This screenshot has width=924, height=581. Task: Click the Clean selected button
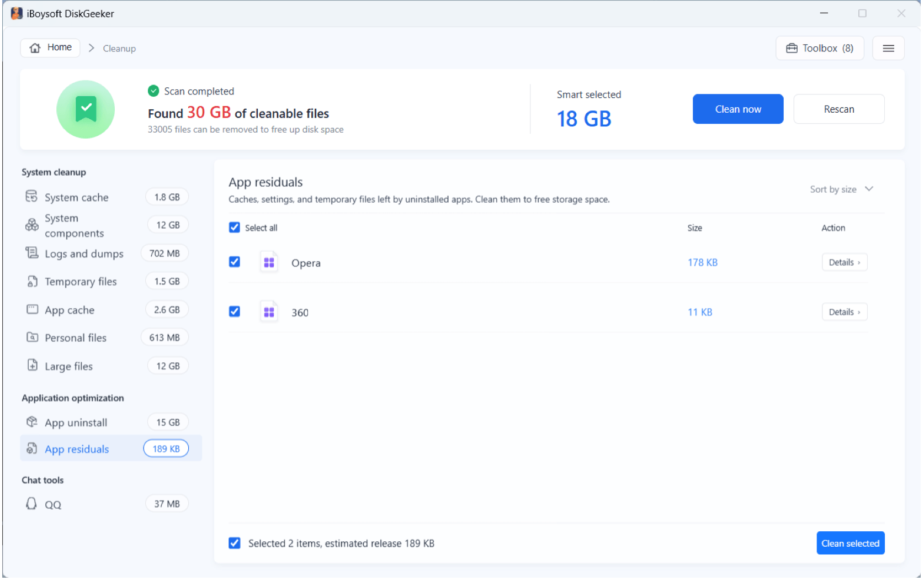pyautogui.click(x=851, y=543)
